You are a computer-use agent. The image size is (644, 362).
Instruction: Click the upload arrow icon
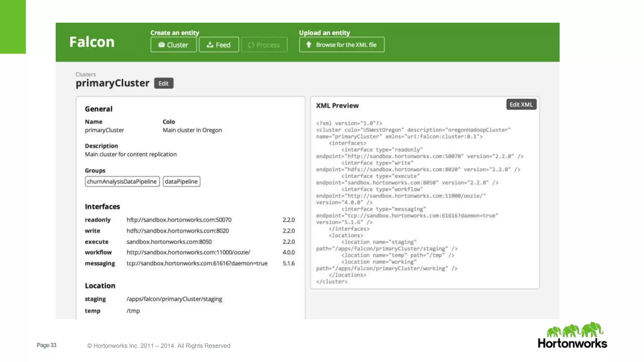click(x=309, y=45)
